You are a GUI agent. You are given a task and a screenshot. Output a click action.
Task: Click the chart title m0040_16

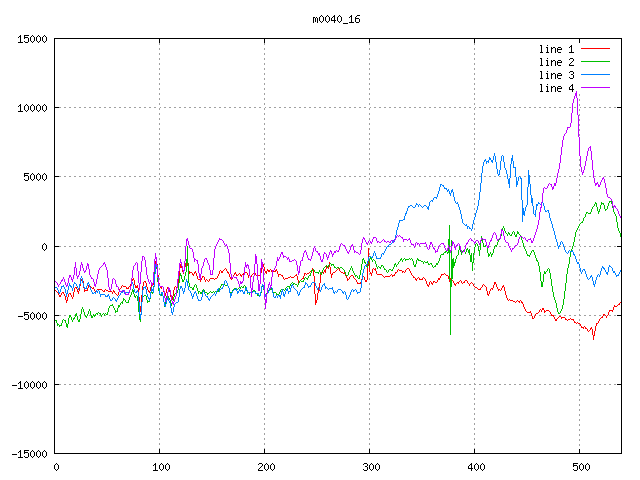(x=338, y=19)
